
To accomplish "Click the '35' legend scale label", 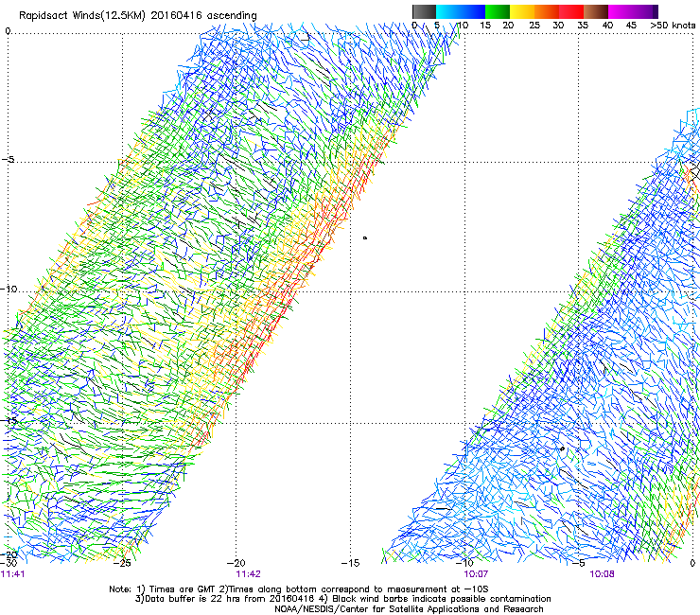I will click(x=583, y=25).
